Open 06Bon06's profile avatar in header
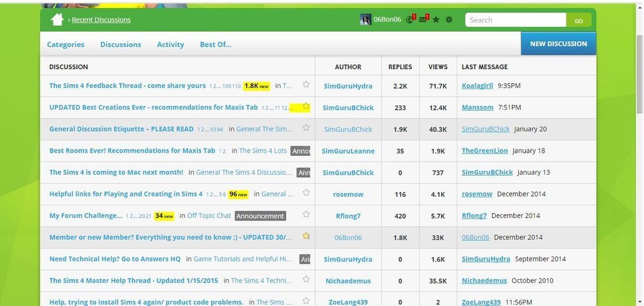The width and height of the screenshot is (644, 306). [x=365, y=19]
